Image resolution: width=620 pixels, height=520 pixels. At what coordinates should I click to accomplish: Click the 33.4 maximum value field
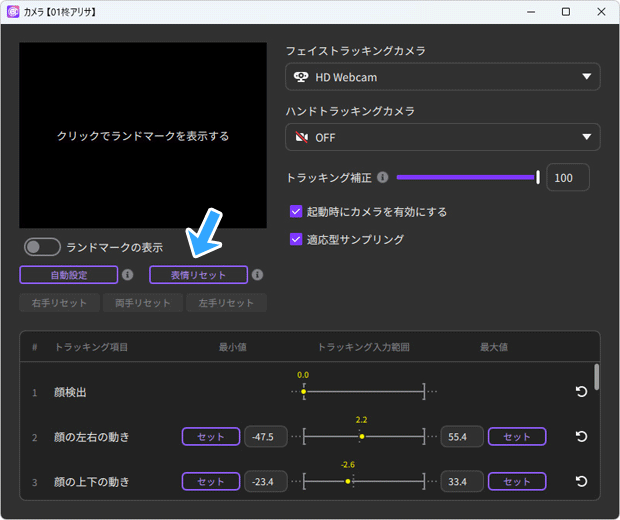point(462,482)
